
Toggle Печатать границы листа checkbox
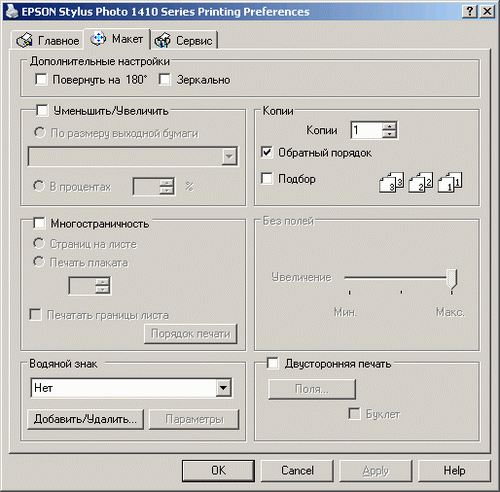35,315
